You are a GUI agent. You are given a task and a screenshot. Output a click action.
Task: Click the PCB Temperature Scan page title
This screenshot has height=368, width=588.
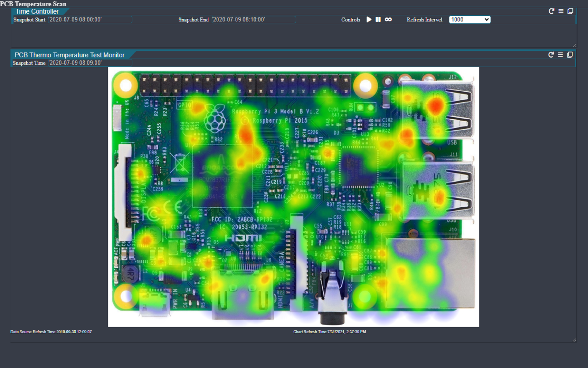33,4
